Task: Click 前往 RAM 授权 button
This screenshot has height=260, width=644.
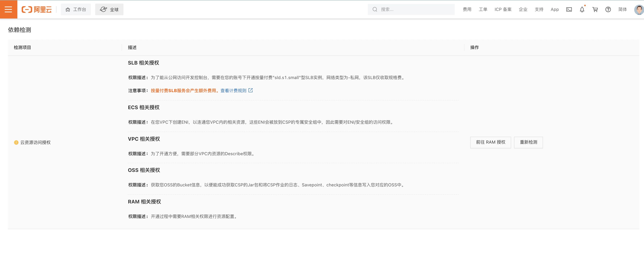Action: click(x=491, y=142)
